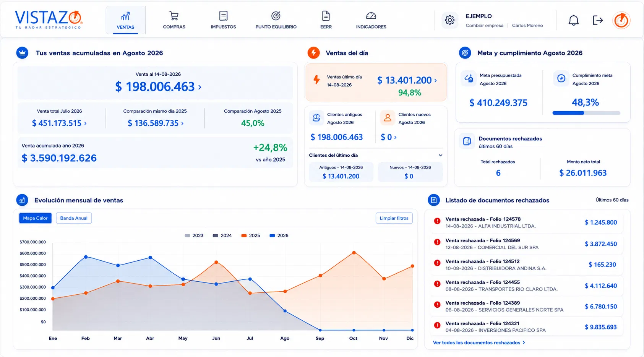Image resolution: width=644 pixels, height=357 pixels.
Task: Open the EERR tab
Action: pos(326,20)
